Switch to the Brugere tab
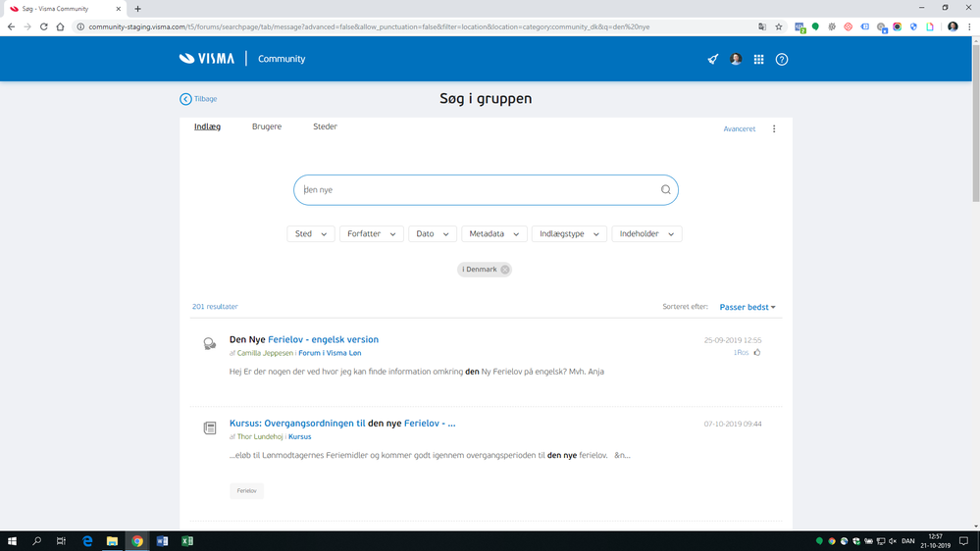This screenshot has height=551, width=980. pos(267,126)
